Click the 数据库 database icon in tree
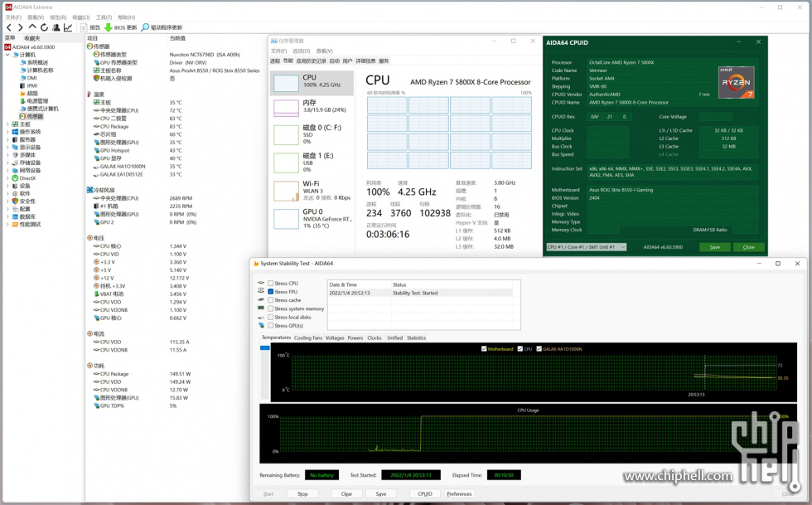This screenshot has width=812, height=505. click(x=15, y=216)
